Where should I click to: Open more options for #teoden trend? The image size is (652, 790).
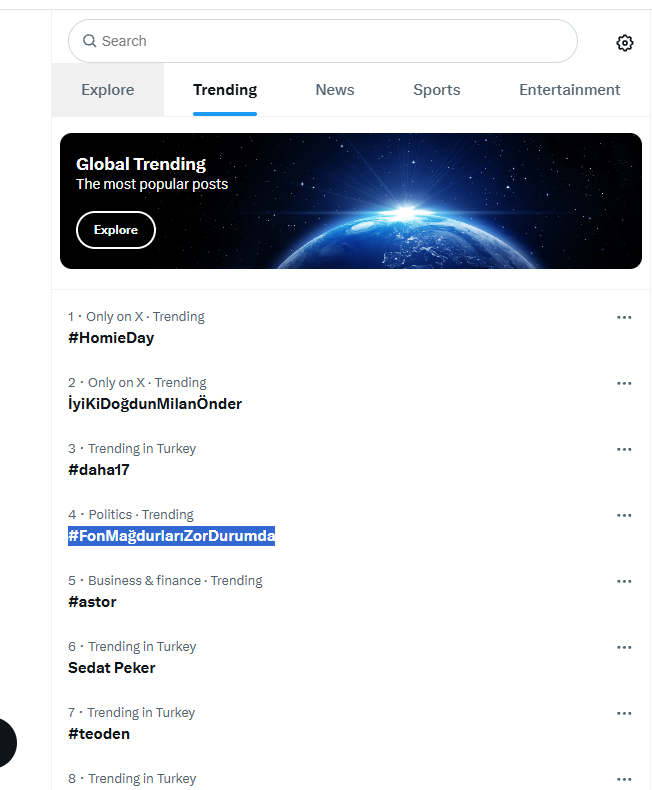click(624, 713)
